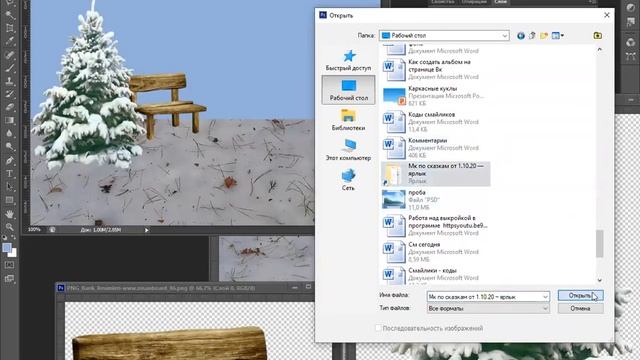The image size is (640, 360).
Task: Change screen mode via toolbar icon
Action: [10, 279]
